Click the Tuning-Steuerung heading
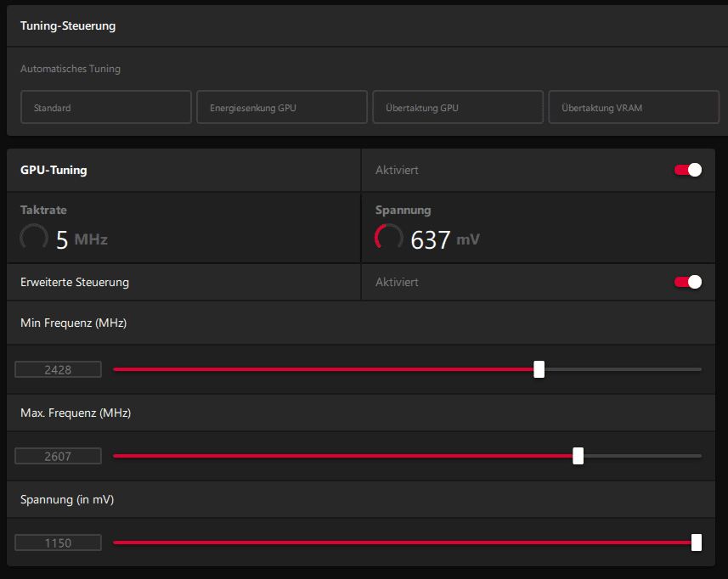Viewport: 728px width, 579px height. [x=68, y=26]
